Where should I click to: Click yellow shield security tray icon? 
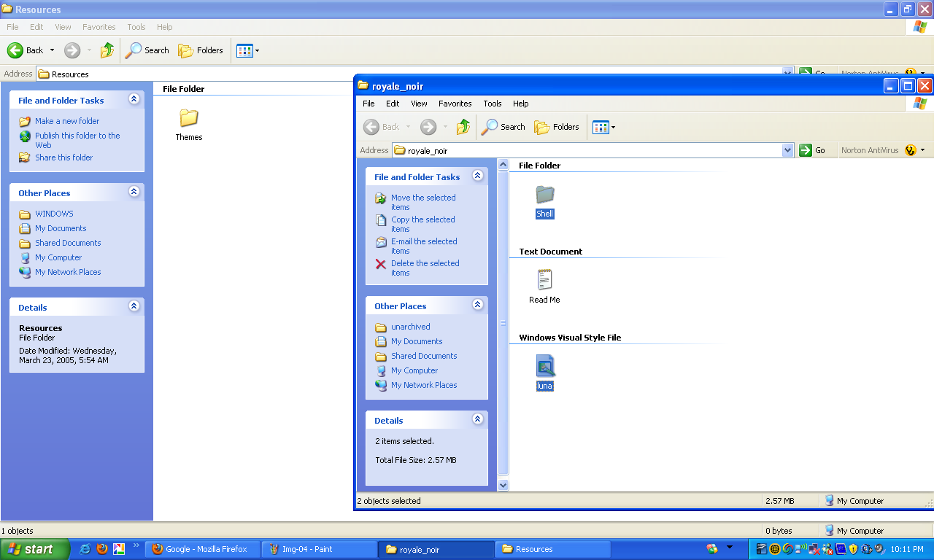tap(853, 549)
